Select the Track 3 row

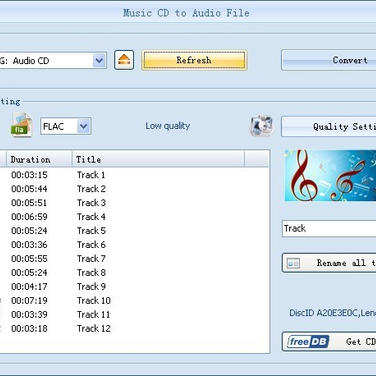click(134, 203)
